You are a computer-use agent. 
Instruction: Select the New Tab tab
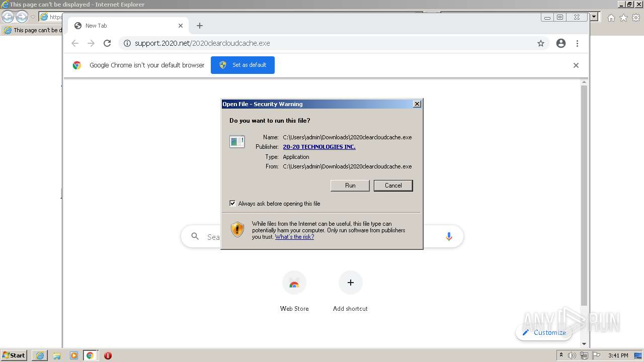128,26
